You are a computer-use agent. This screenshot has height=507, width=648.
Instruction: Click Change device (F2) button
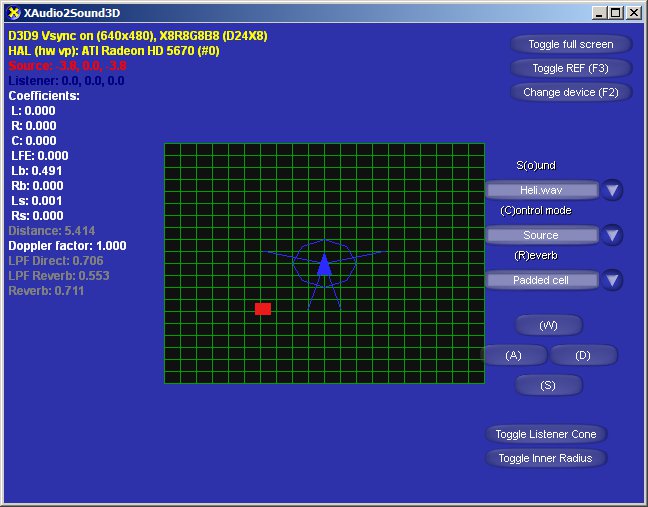point(571,92)
